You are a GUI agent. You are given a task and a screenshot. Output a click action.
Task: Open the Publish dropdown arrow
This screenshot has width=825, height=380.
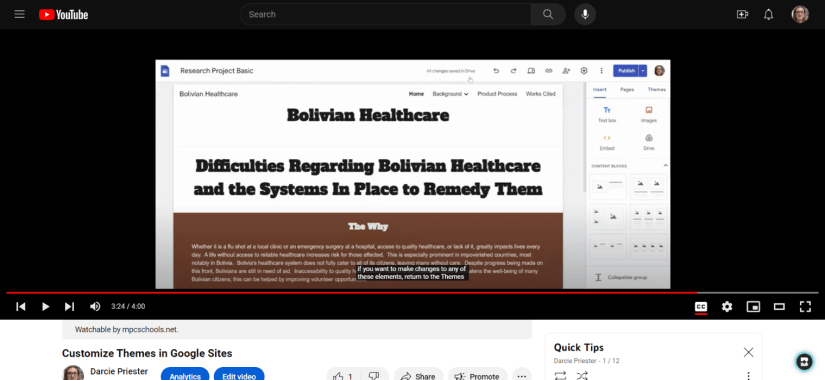(x=643, y=71)
